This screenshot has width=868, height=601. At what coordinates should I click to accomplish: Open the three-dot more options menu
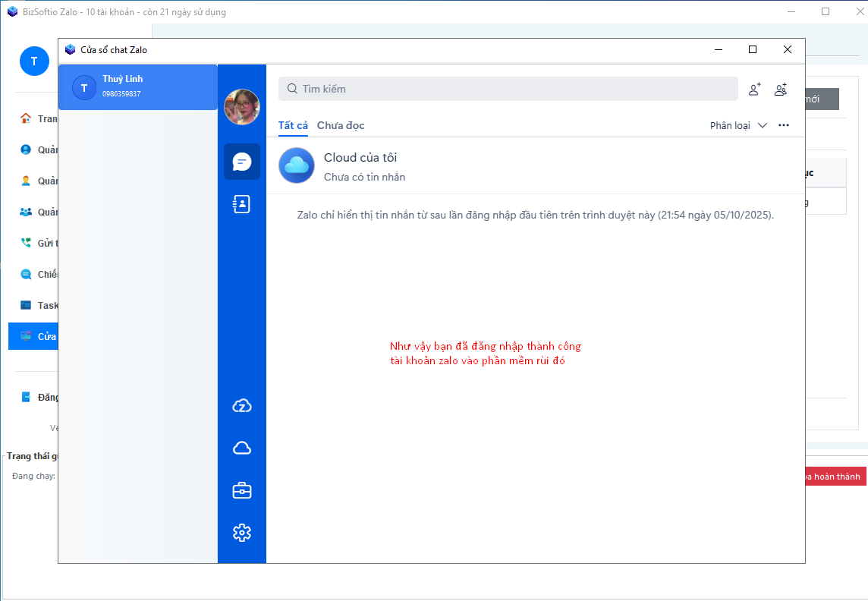click(784, 125)
